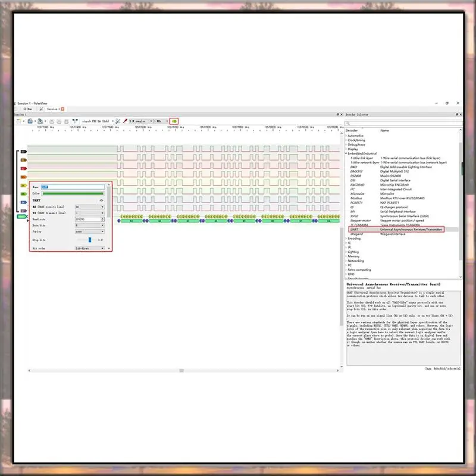Click the open file toolbar icon
This screenshot has width=476, height=476.
[30, 121]
